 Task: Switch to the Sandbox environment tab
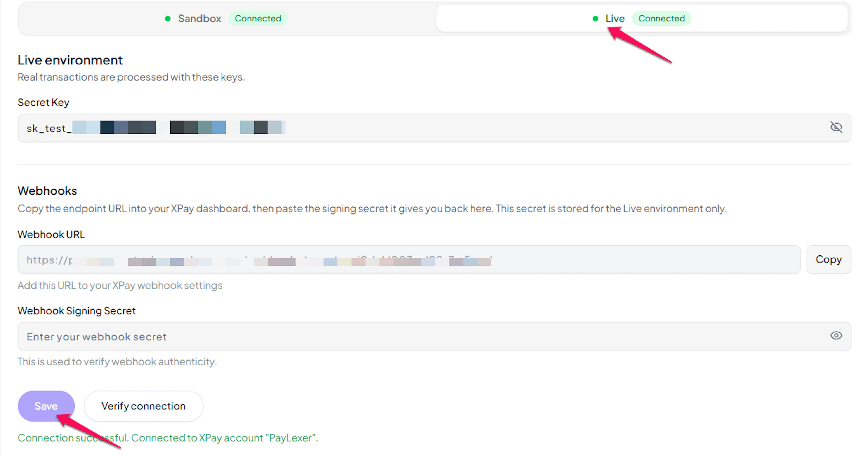(226, 18)
